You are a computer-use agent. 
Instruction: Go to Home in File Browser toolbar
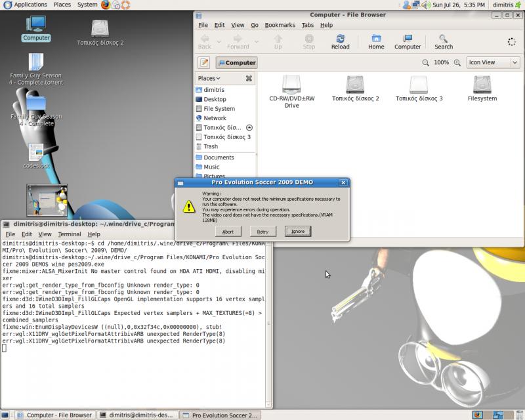pyautogui.click(x=376, y=42)
